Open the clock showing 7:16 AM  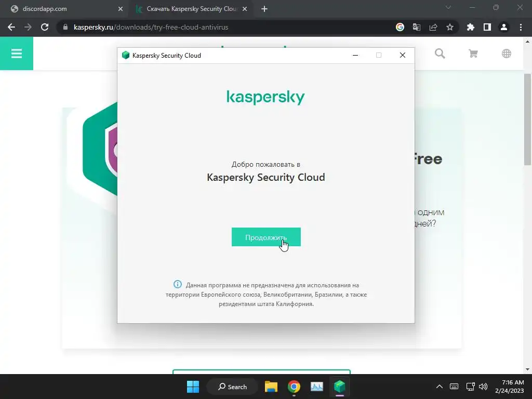click(509, 387)
